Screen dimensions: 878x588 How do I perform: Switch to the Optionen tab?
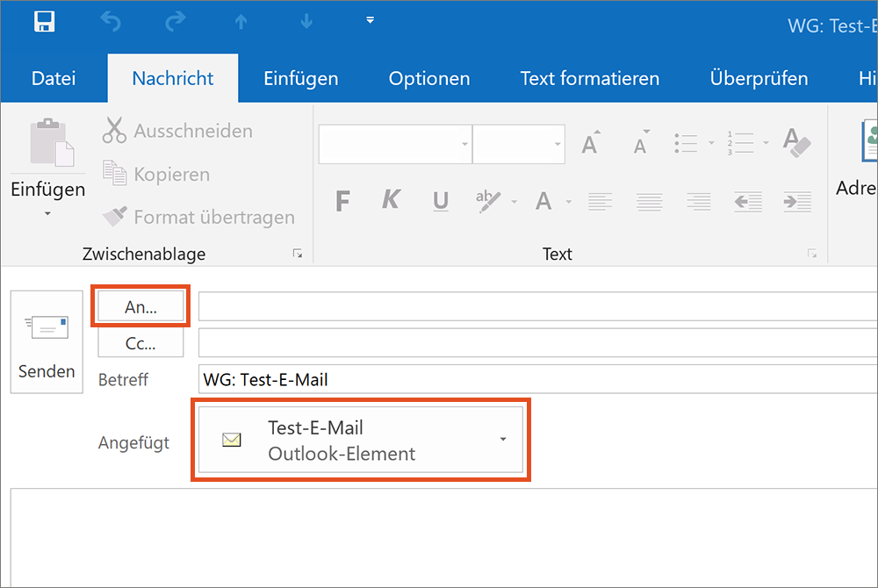428,78
